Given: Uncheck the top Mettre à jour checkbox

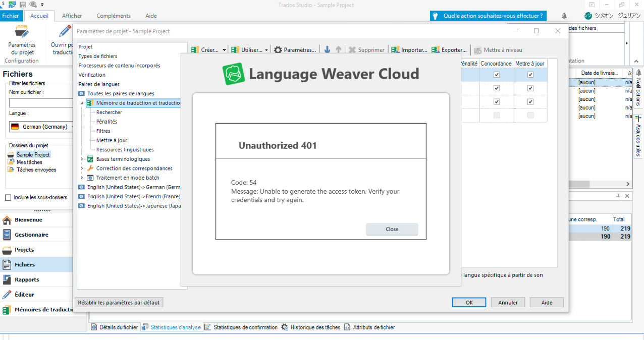Looking at the screenshot, I should [530, 74].
